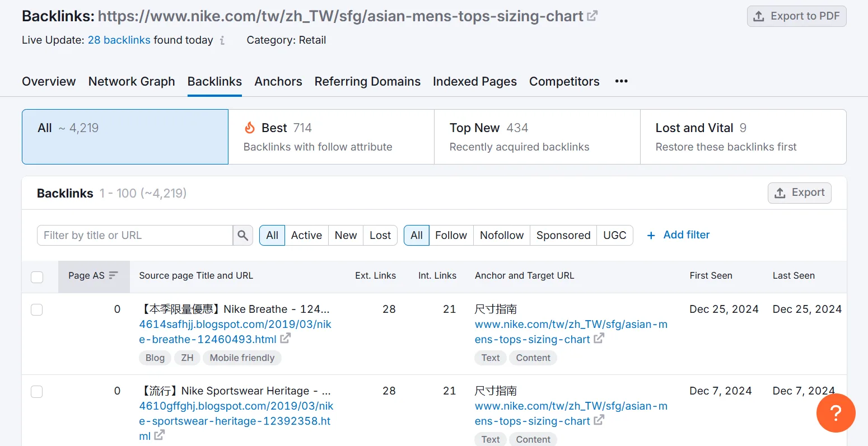The height and width of the screenshot is (446, 868).
Task: Open the nike.com sizing chart title URL
Action: point(340,16)
